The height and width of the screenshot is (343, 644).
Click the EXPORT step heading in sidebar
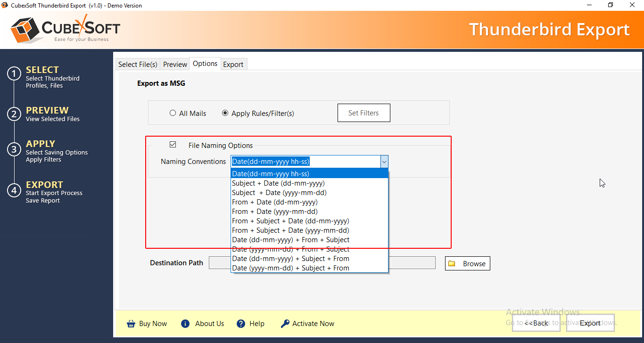click(44, 185)
